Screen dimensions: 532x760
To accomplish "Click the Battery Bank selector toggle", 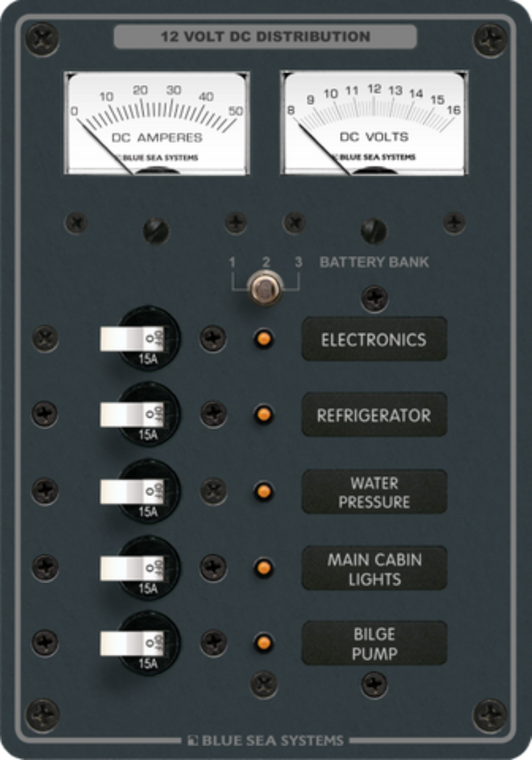I will pos(265,288).
